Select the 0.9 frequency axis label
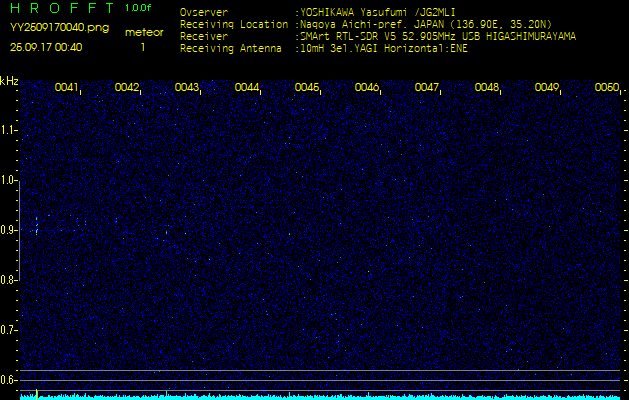The image size is (629, 400). click(9, 230)
